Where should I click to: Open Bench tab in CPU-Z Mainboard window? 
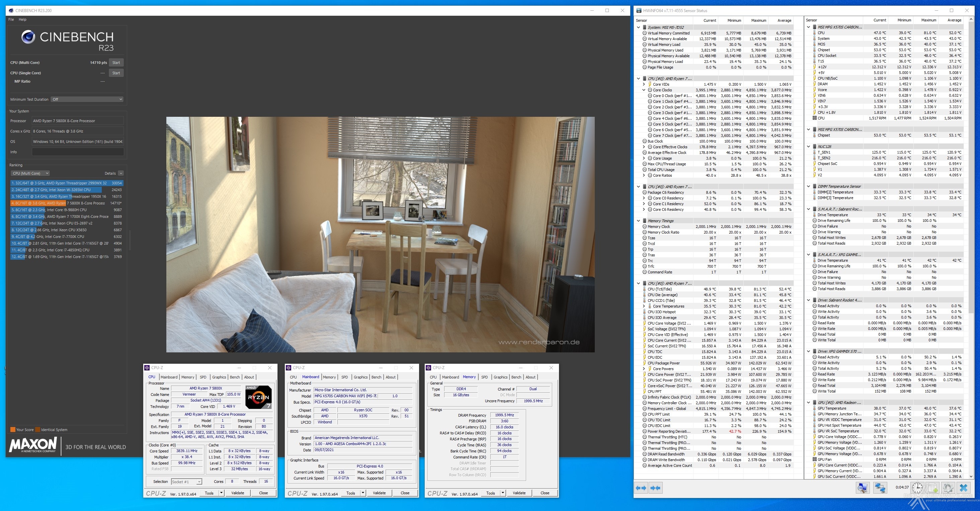click(376, 377)
